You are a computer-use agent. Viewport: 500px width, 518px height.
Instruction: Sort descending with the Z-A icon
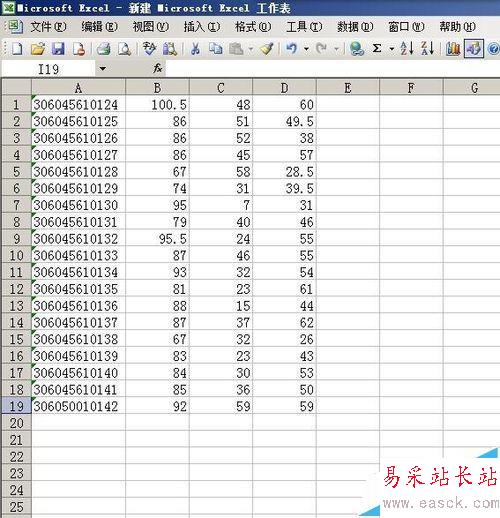(427, 49)
